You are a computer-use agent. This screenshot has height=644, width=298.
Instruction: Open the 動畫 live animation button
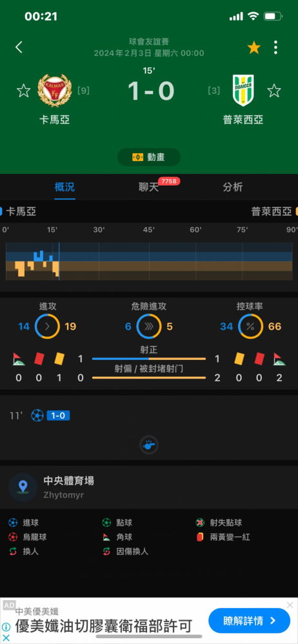point(149,157)
